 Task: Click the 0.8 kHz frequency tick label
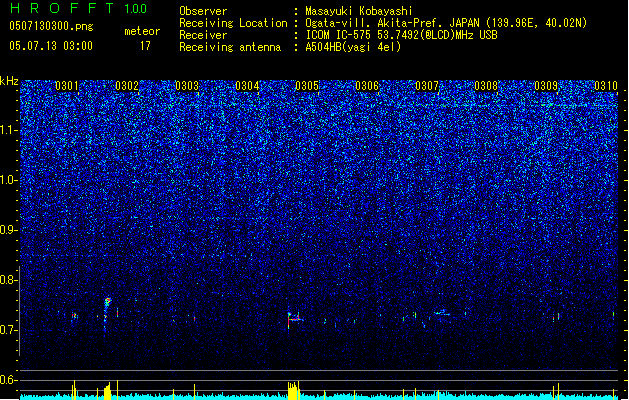[x=9, y=280]
